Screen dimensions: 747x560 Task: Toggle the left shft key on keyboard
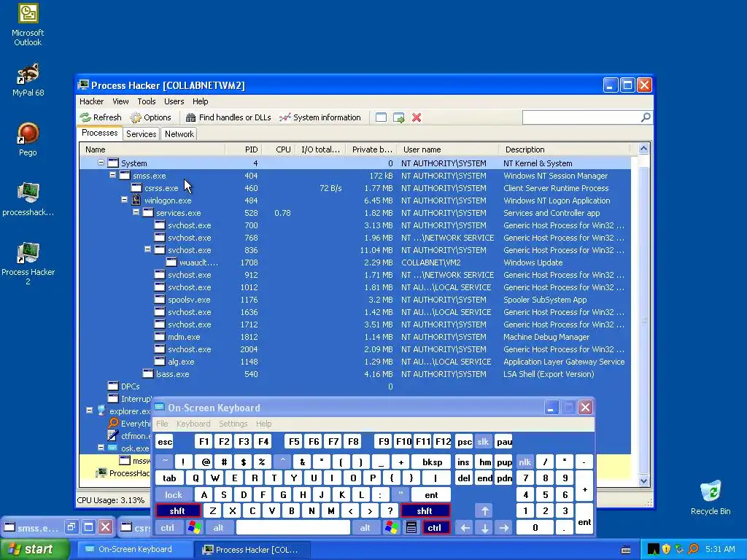pyautogui.click(x=178, y=511)
